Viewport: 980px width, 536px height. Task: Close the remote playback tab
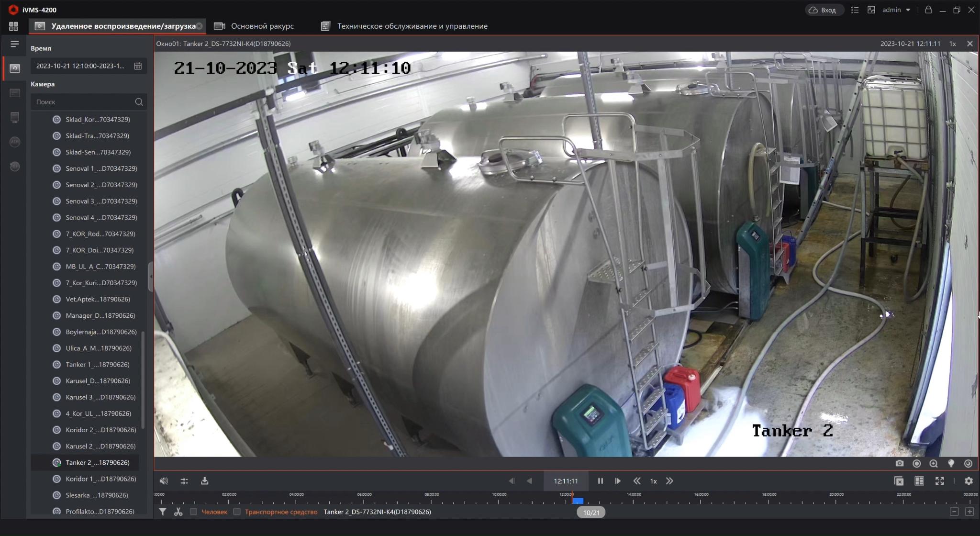(x=200, y=26)
